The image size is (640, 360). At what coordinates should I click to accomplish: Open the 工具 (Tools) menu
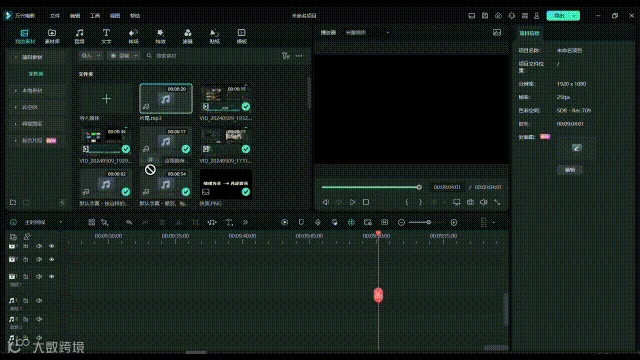95,16
